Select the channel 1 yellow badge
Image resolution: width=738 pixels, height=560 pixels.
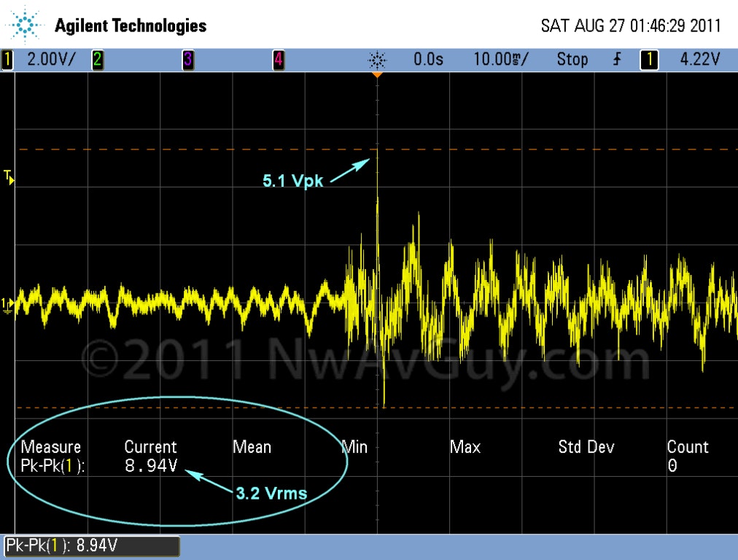click(x=7, y=60)
